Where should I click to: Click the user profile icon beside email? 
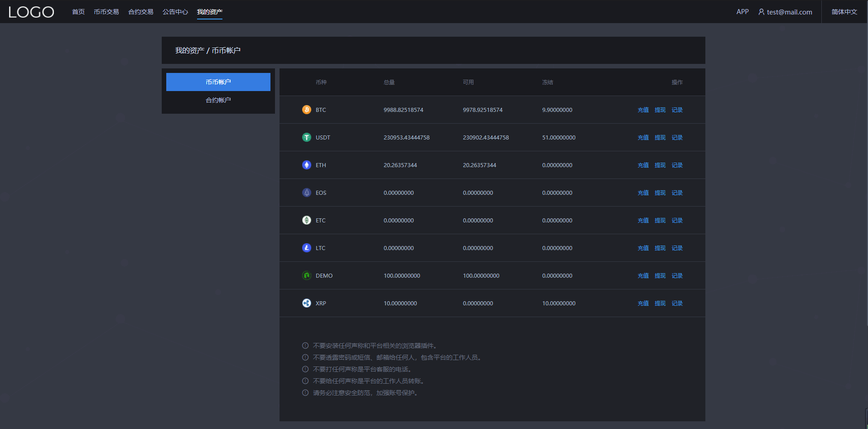click(x=761, y=12)
